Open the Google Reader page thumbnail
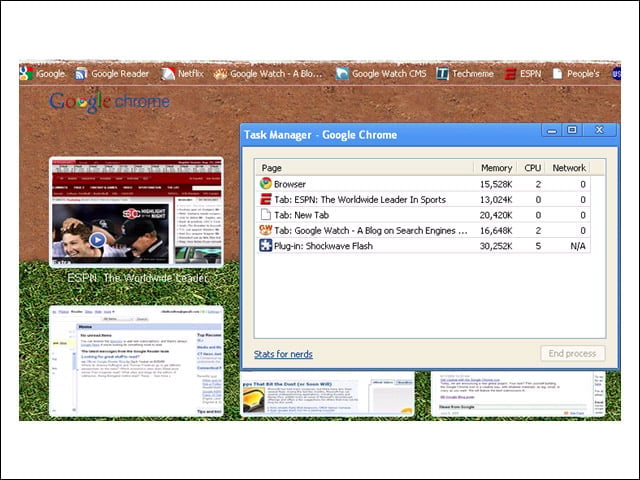The height and width of the screenshot is (480, 640). 136,361
